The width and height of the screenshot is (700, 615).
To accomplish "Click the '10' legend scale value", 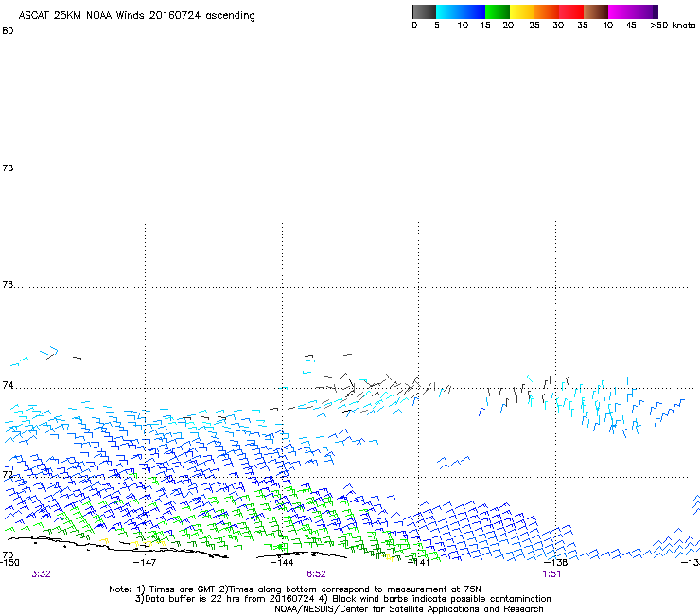I will click(463, 26).
